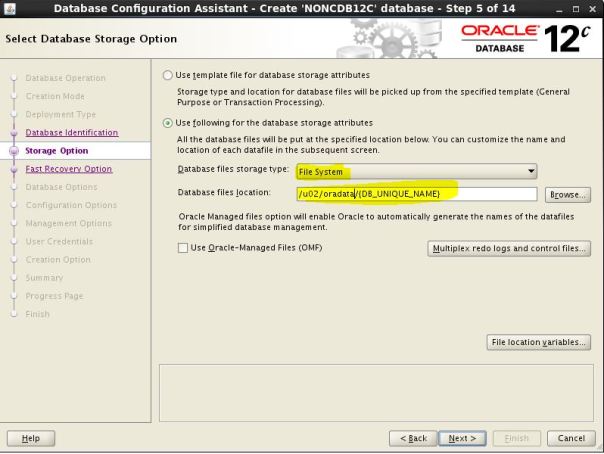Open Multiplex redo logs and control files
The width and height of the screenshot is (604, 454).
[509, 248]
